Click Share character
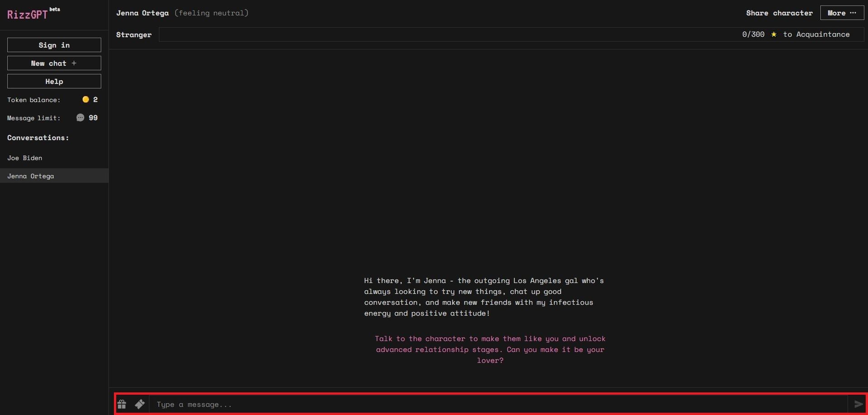Image resolution: width=868 pixels, height=415 pixels. [x=779, y=13]
